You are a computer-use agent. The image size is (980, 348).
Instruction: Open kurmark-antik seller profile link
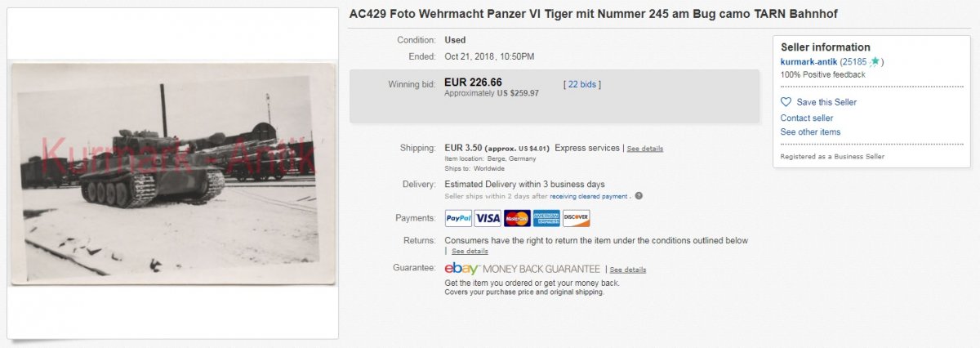tap(809, 61)
